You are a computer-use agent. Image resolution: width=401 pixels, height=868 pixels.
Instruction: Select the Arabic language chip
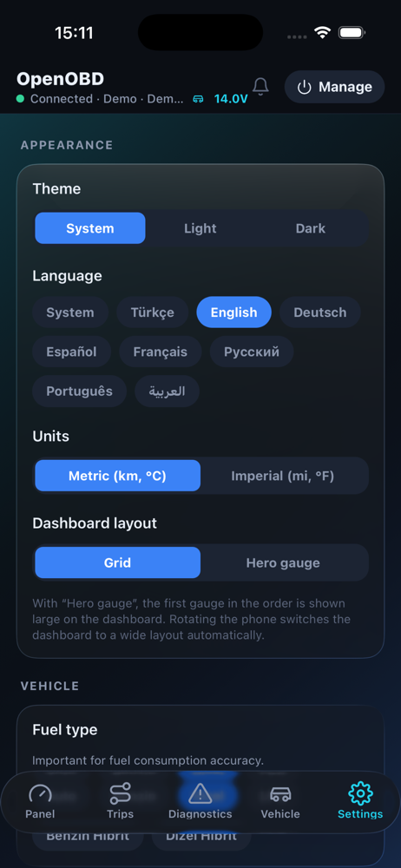point(167,391)
